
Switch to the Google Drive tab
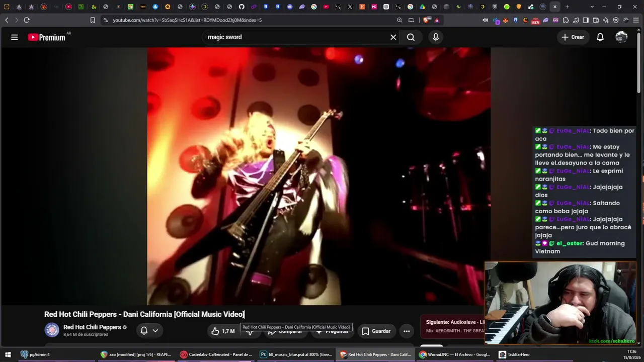(422, 7)
